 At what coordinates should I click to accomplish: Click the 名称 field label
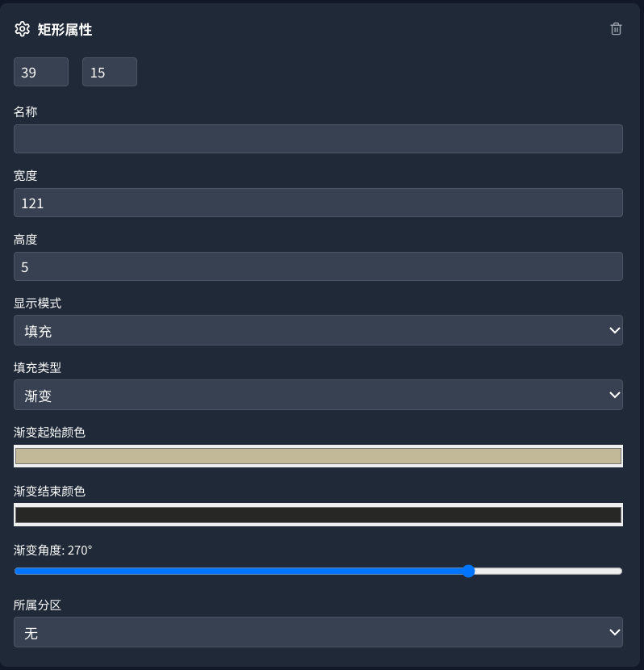(x=25, y=112)
